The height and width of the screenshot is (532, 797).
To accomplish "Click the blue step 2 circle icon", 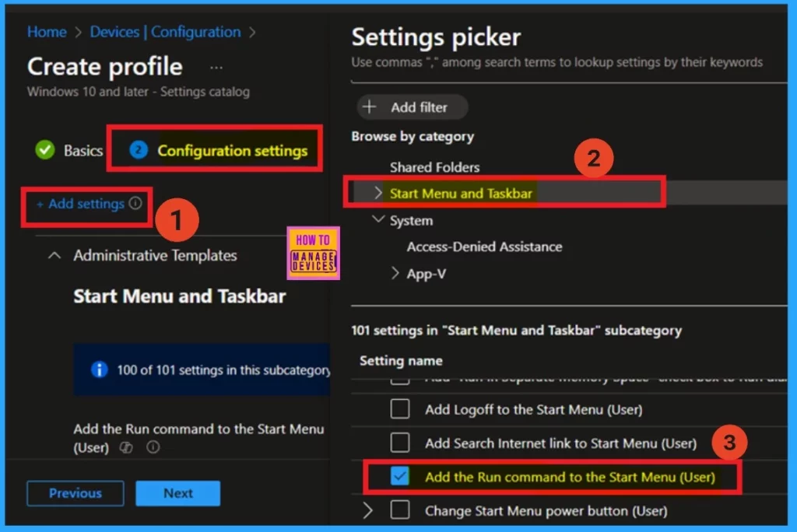I will point(139,150).
